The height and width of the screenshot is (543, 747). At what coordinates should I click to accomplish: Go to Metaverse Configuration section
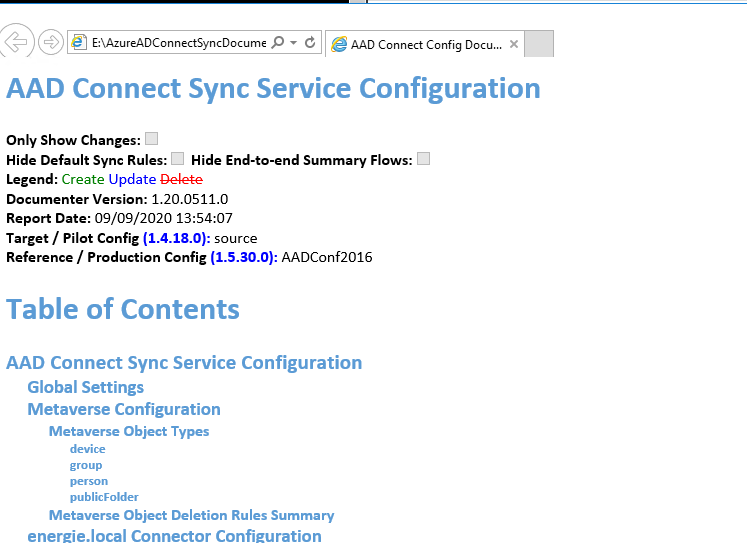pyautogui.click(x=124, y=409)
